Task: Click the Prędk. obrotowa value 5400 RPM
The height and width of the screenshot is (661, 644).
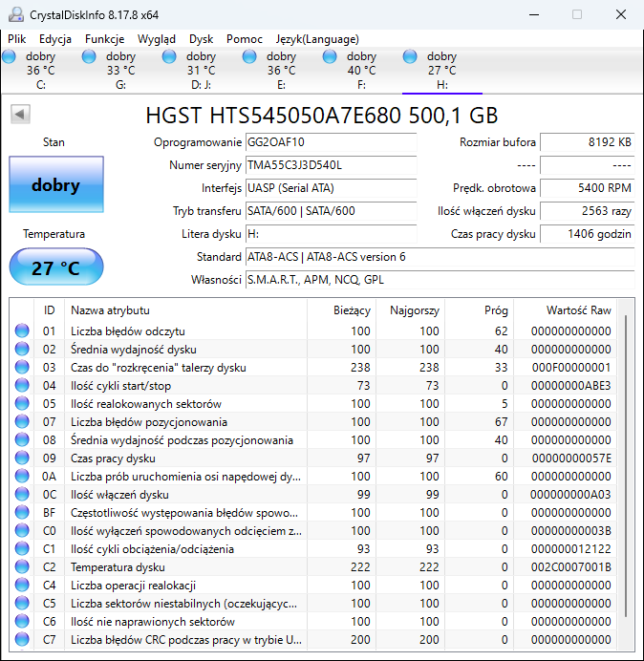Action: [x=588, y=188]
